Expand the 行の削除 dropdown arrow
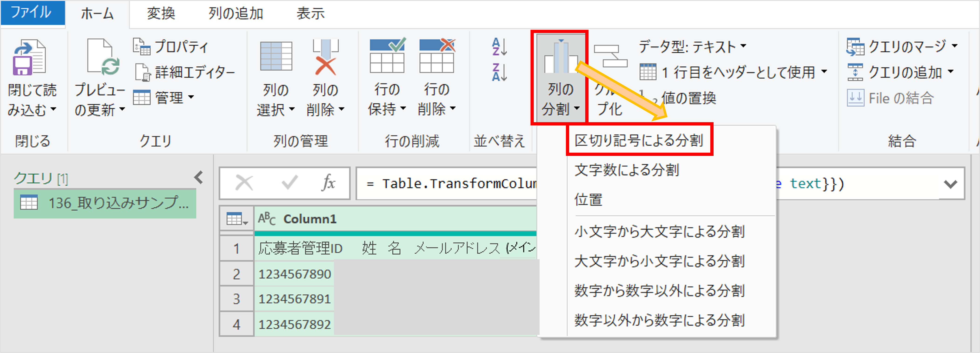Screen dimensions: 980x353 pyautogui.click(x=453, y=109)
